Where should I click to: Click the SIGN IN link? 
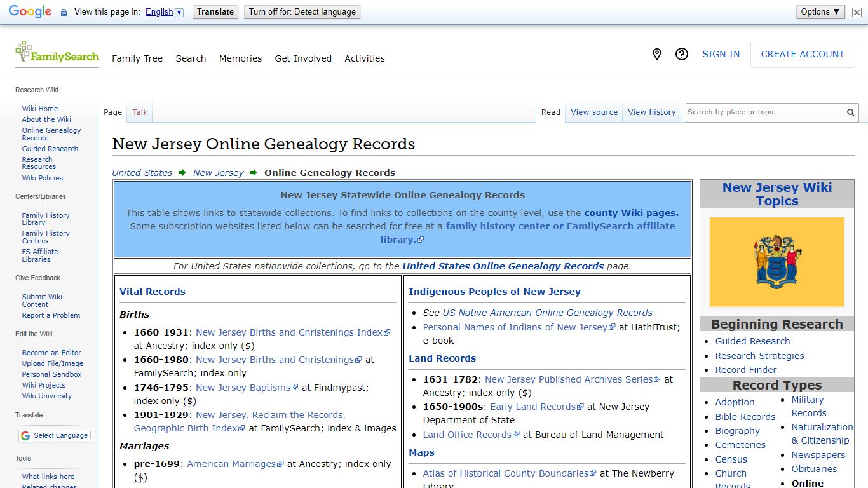721,54
